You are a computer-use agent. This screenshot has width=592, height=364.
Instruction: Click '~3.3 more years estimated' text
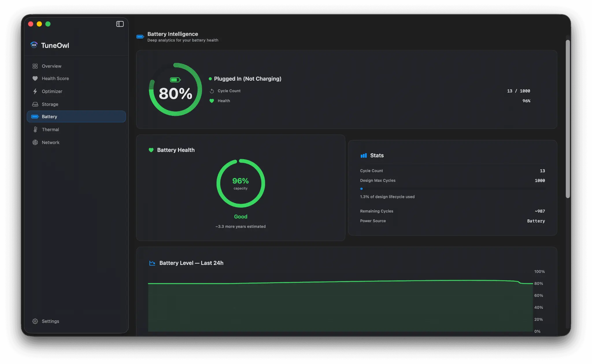(240, 226)
